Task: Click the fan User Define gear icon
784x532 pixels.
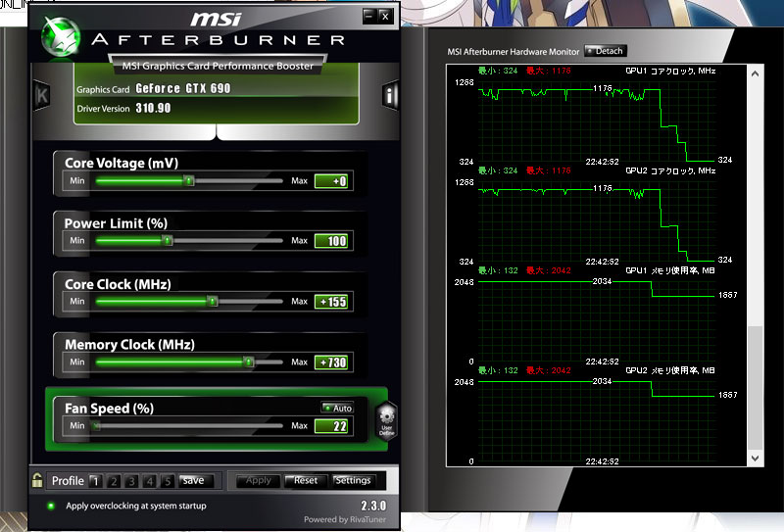Action: point(386,420)
